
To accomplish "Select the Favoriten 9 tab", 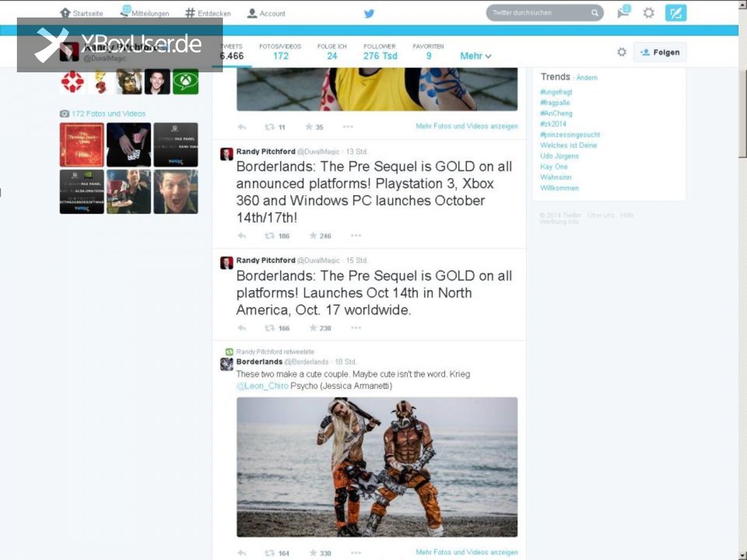I will [x=428, y=52].
